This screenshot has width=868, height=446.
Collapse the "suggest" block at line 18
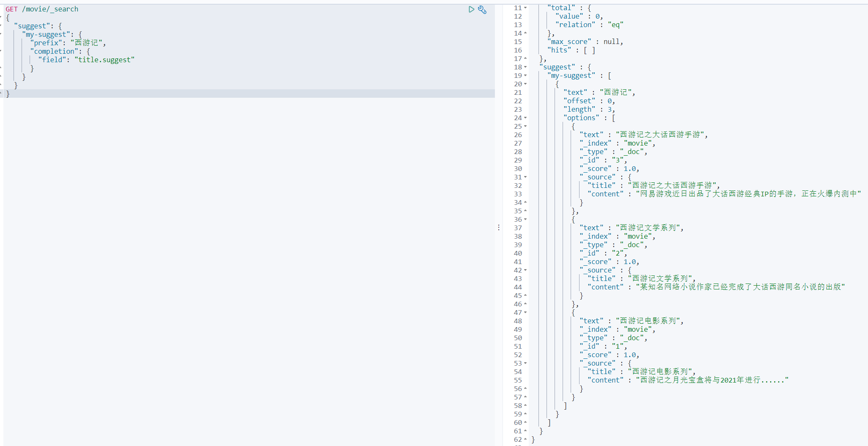(x=525, y=67)
